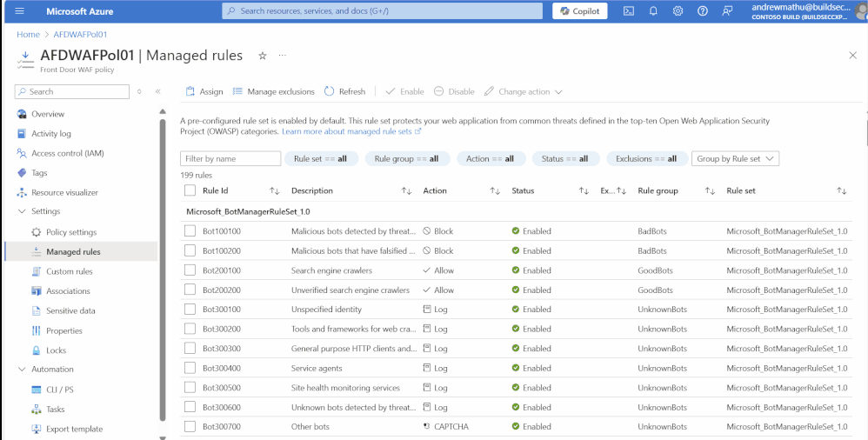The height and width of the screenshot is (440, 868).
Task: Open the Azure portal hamburger menu
Action: click(x=20, y=11)
